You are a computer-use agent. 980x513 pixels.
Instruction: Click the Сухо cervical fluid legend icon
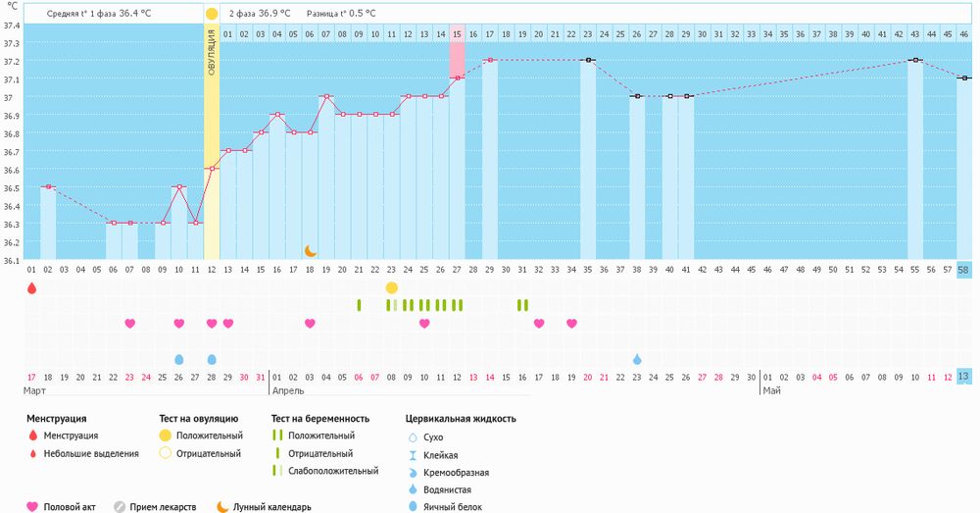click(x=412, y=436)
